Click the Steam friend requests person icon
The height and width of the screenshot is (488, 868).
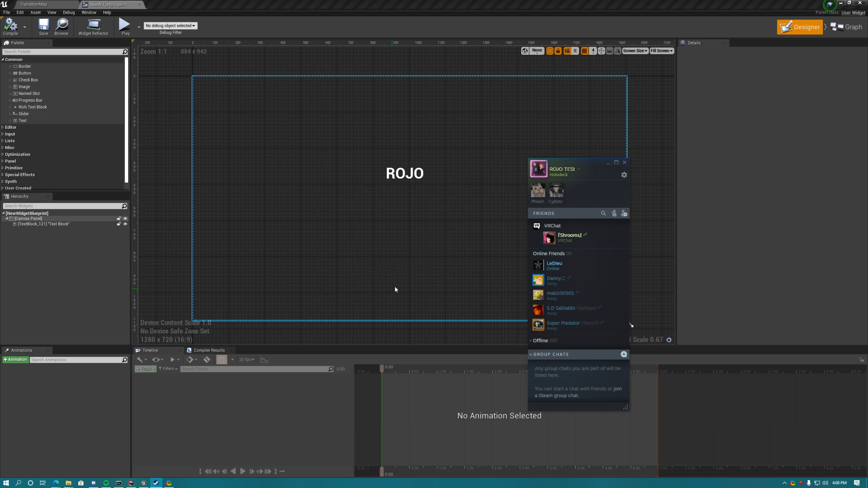[614, 213]
